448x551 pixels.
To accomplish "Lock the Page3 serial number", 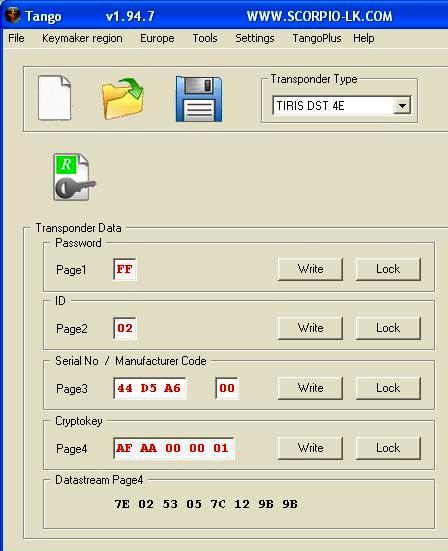I will pos(388,388).
